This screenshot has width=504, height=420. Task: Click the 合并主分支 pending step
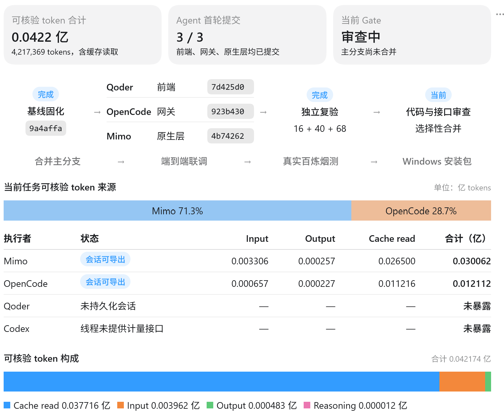pos(58,161)
